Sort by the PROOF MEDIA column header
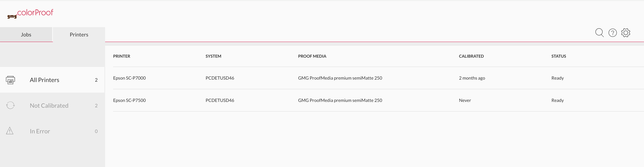 click(312, 56)
